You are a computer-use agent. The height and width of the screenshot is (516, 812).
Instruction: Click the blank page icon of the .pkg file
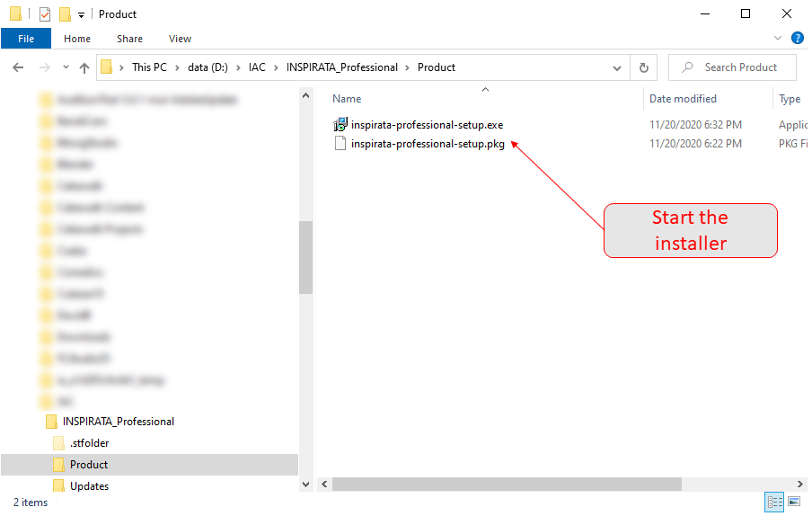pos(340,144)
